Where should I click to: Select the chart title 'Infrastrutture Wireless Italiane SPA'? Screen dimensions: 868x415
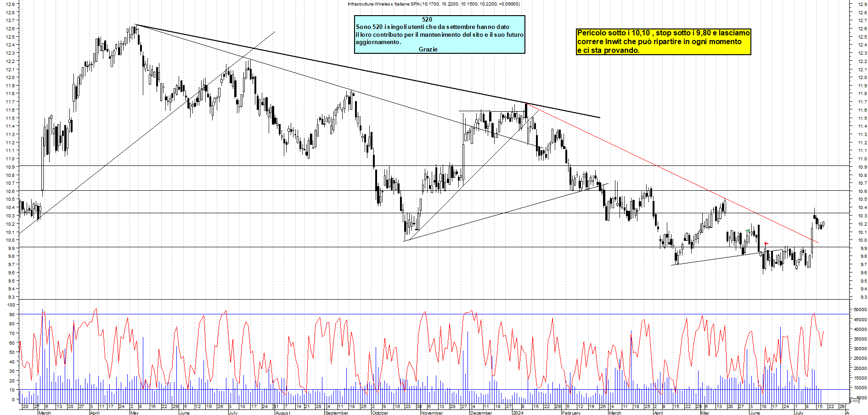click(383, 4)
